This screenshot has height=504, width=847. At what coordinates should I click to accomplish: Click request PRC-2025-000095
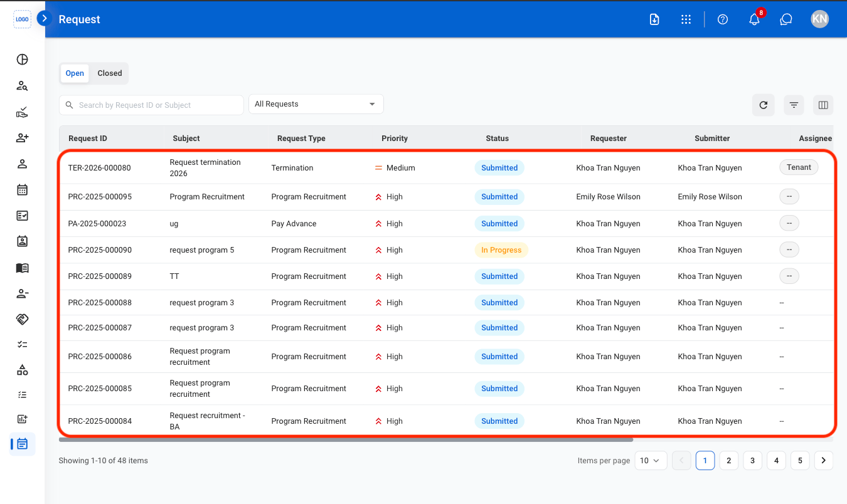(100, 197)
